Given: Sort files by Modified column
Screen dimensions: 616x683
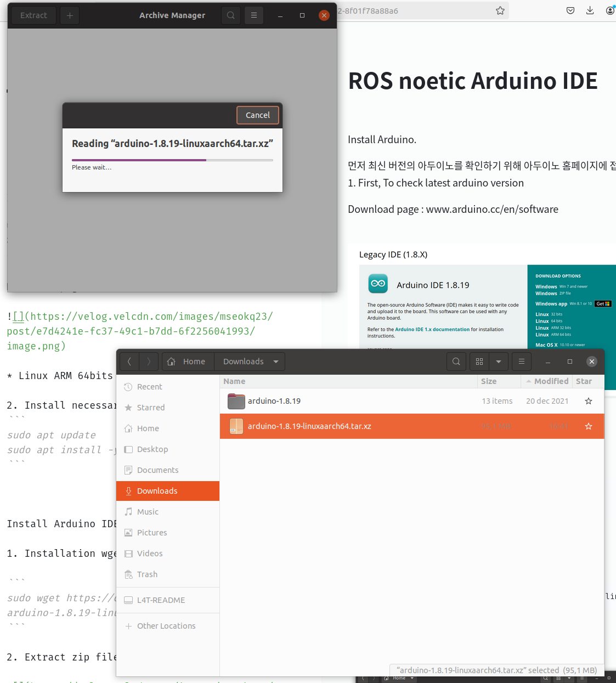Looking at the screenshot, I should (x=546, y=381).
